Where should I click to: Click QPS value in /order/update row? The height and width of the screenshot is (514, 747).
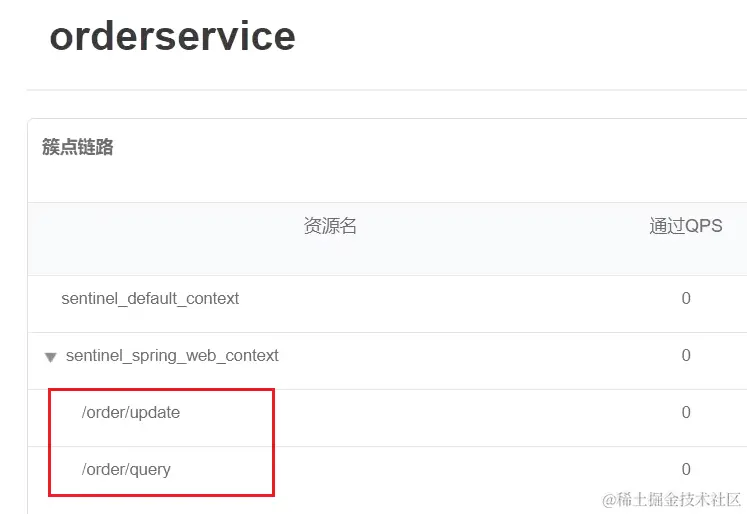tap(686, 412)
